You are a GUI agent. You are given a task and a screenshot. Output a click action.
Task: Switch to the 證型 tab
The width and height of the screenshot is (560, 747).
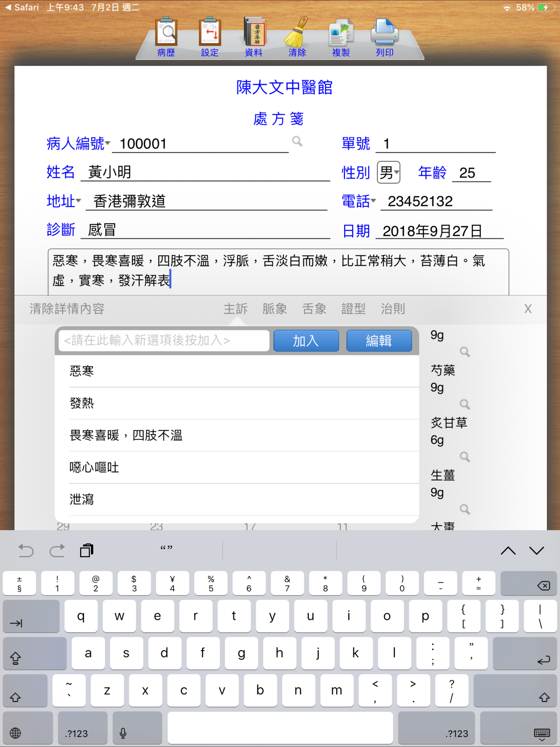[x=353, y=309]
